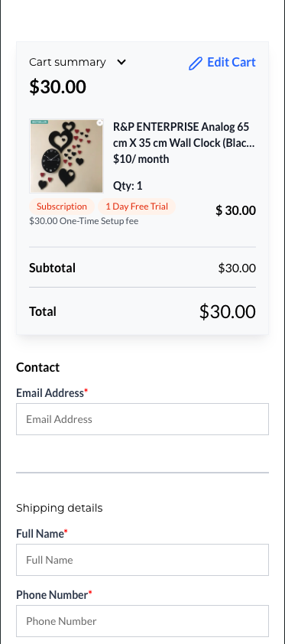
Task: Click the small icon on the thumbnail's top-right corner
Action: pos(99,123)
